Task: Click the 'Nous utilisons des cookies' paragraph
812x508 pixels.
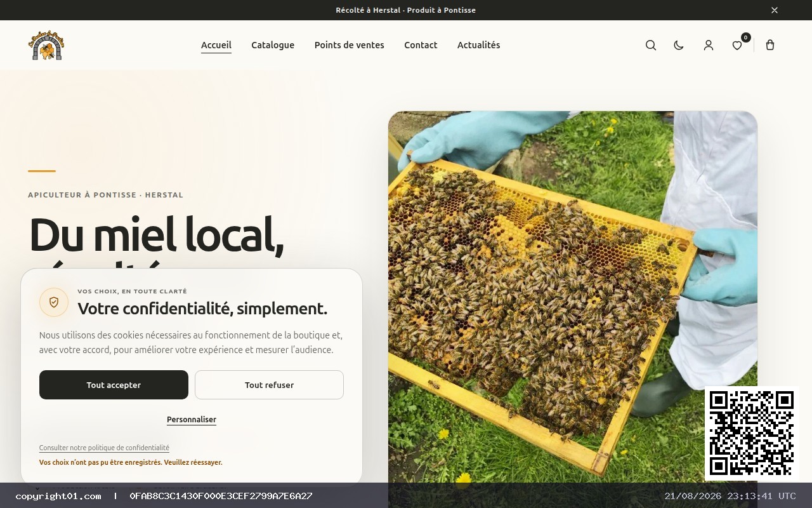Action: coord(191,342)
